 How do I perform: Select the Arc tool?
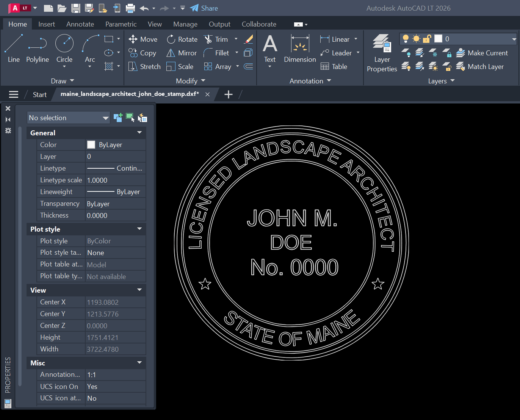click(90, 49)
